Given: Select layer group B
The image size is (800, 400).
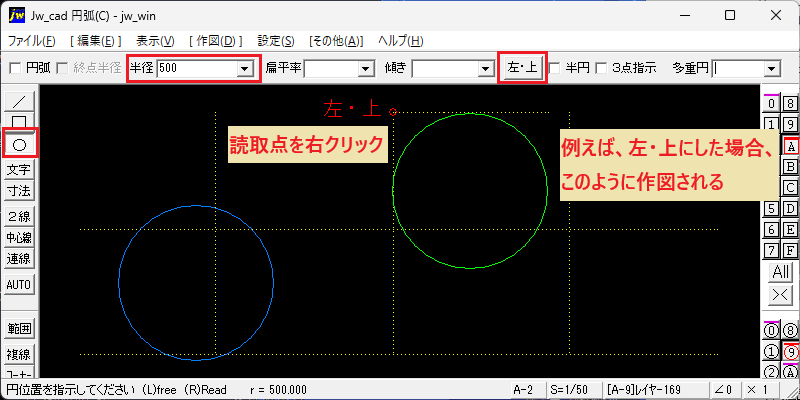Looking at the screenshot, I should 790,166.
